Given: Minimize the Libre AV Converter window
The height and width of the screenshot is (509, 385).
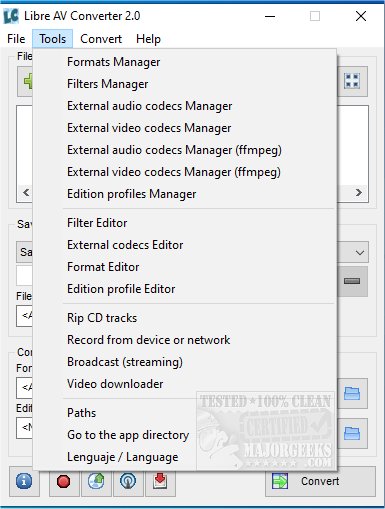Looking at the screenshot, I should coord(270,16).
